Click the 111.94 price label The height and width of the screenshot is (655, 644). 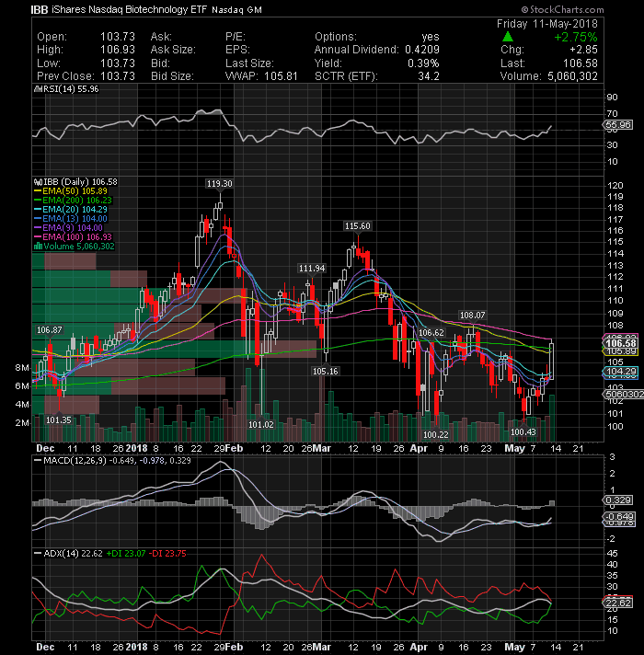(312, 269)
